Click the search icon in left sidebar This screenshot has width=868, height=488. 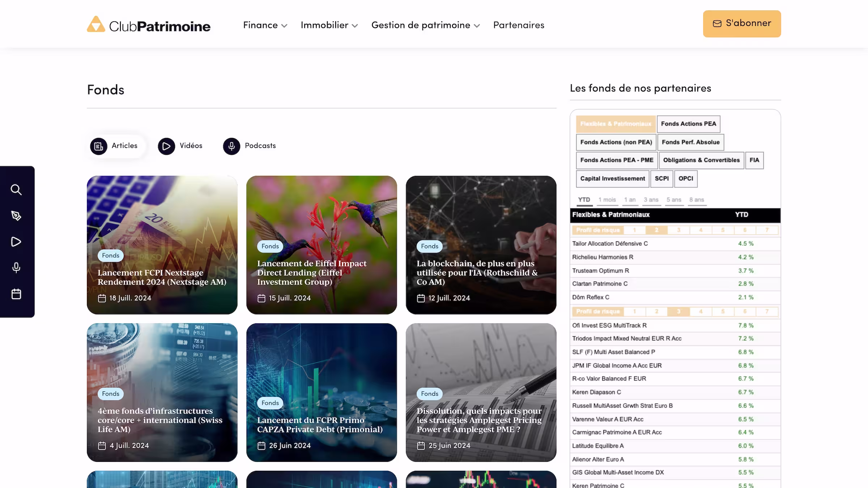pyautogui.click(x=16, y=190)
